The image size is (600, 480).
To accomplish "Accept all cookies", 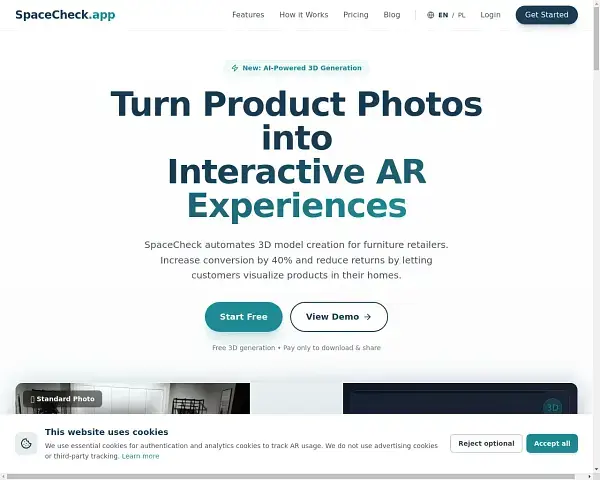I will pyautogui.click(x=552, y=443).
